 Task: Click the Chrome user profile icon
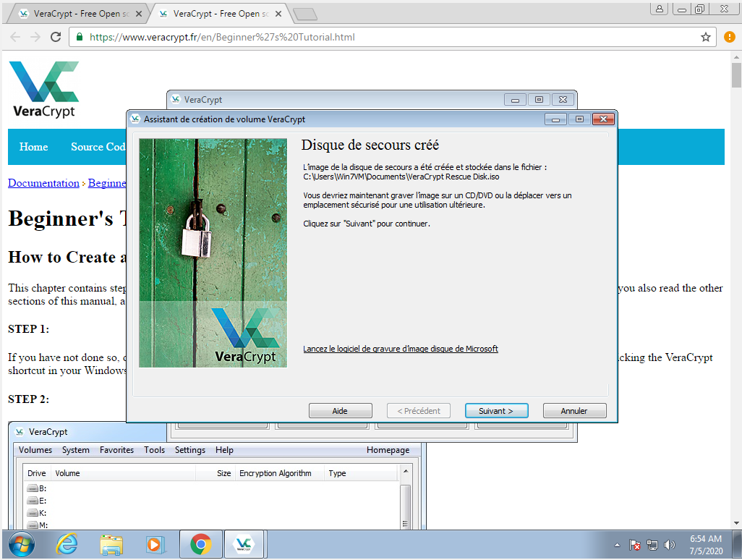pos(659,9)
